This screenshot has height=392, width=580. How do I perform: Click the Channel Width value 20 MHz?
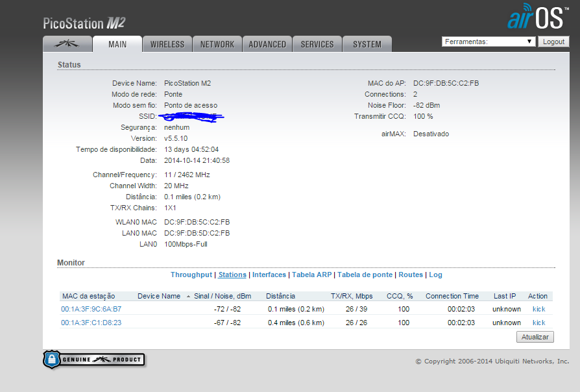(x=176, y=186)
